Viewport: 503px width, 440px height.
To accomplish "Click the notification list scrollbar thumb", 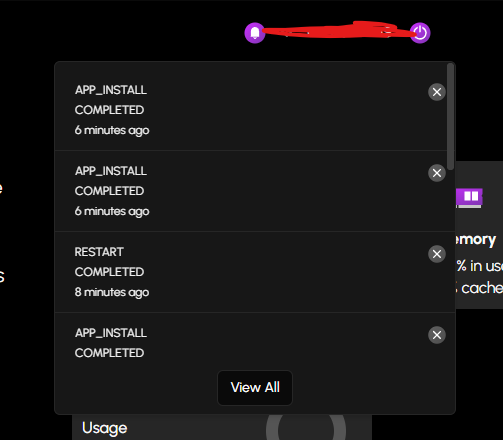I will 451,117.
